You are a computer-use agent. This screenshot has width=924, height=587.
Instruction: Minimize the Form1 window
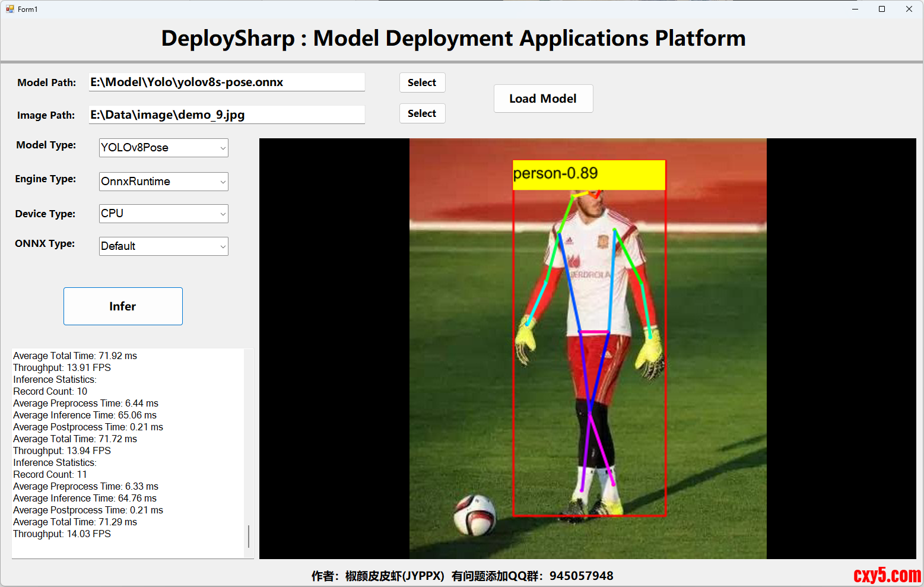pyautogui.click(x=855, y=9)
